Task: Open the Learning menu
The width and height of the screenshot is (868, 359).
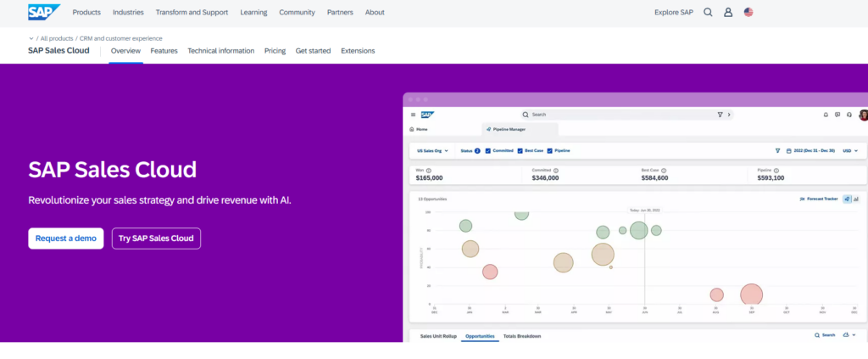Action: tap(253, 12)
